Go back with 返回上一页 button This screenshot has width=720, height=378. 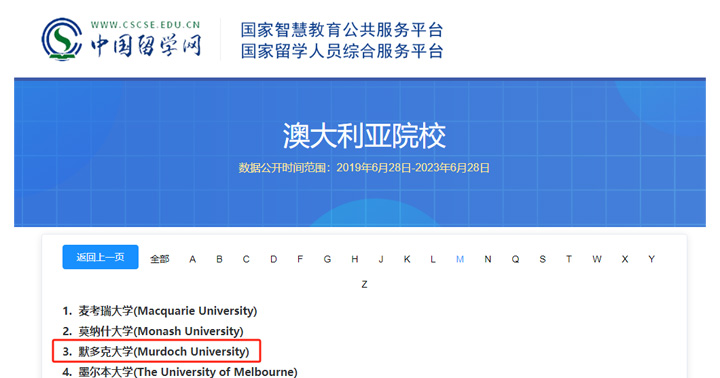tap(100, 257)
